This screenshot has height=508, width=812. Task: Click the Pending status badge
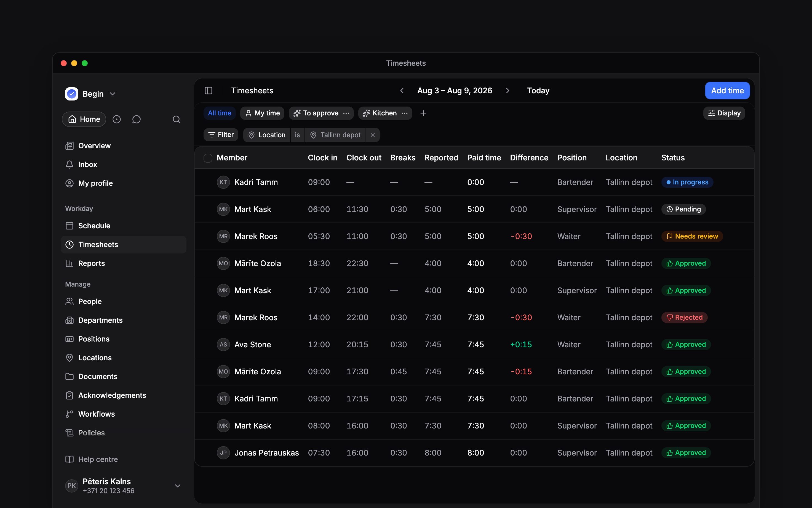(683, 209)
